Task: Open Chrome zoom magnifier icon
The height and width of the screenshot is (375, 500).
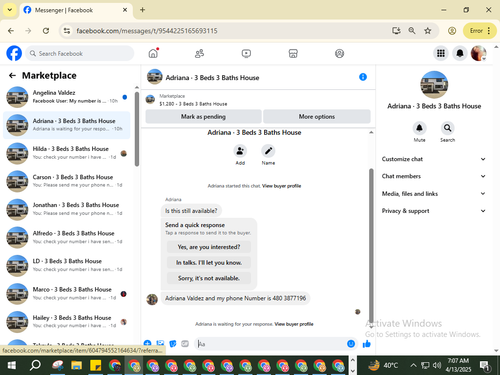Action: coord(412,31)
